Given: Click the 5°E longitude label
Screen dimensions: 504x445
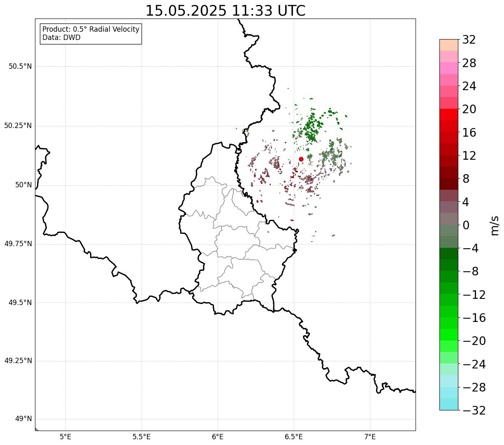Looking at the screenshot, I should 66,437.
